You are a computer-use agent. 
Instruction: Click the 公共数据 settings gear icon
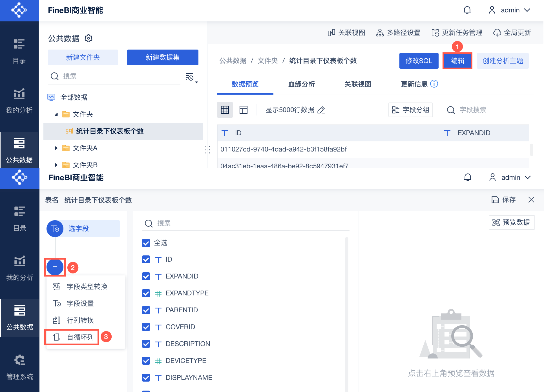point(89,38)
